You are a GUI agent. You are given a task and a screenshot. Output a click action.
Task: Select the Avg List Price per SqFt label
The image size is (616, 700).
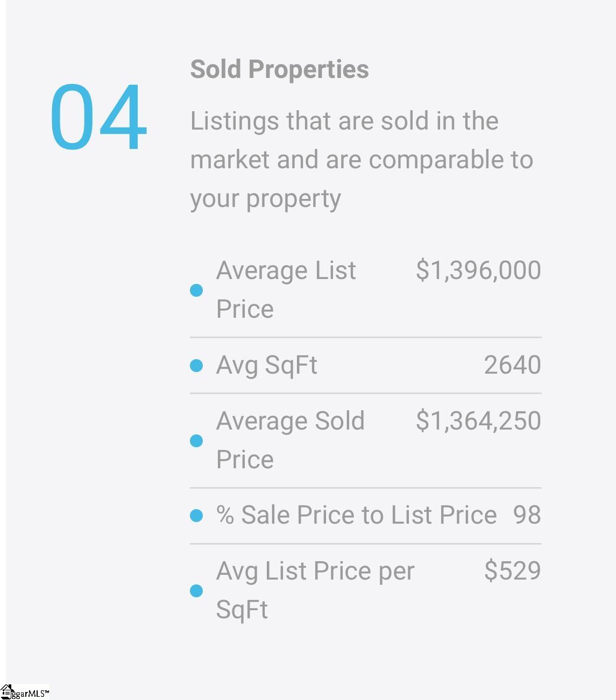point(315,590)
